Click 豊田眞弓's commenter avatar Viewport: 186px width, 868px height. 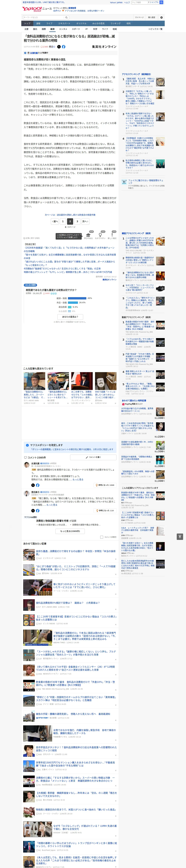(27, 494)
